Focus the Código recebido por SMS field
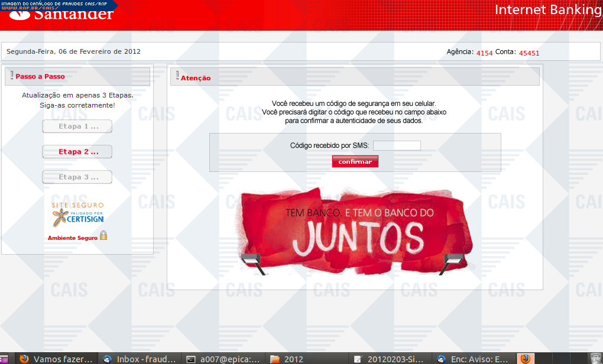 coord(397,145)
